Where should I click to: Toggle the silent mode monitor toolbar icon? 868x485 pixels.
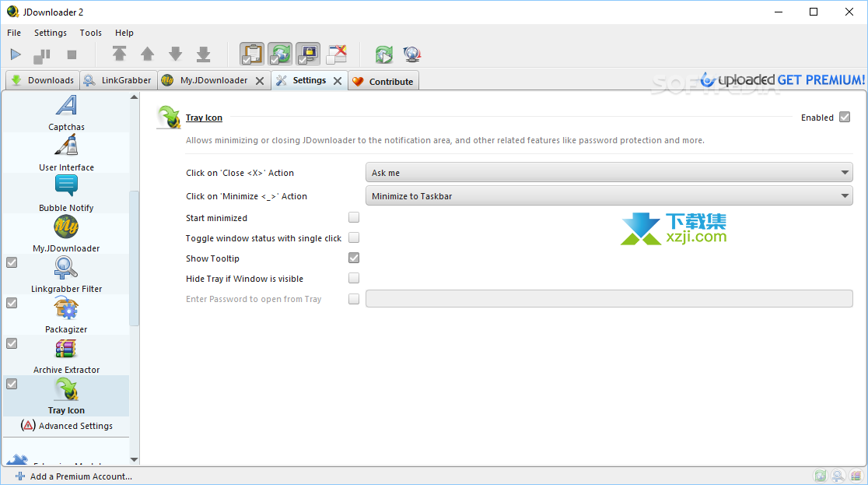point(308,54)
